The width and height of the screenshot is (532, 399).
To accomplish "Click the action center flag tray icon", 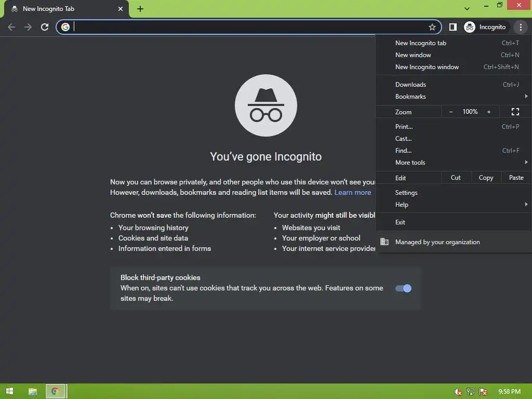I will click(x=483, y=392).
